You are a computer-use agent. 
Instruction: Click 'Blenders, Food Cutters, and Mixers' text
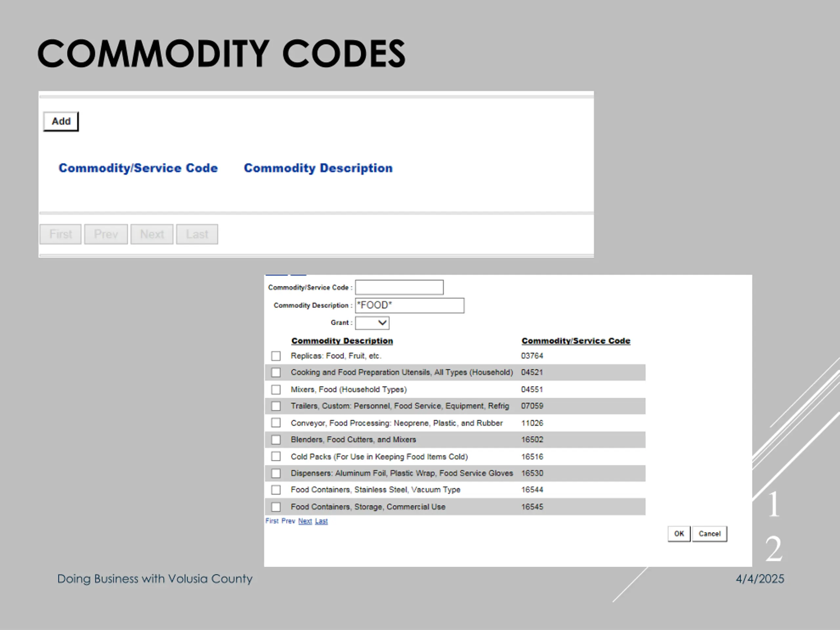pyautogui.click(x=353, y=440)
